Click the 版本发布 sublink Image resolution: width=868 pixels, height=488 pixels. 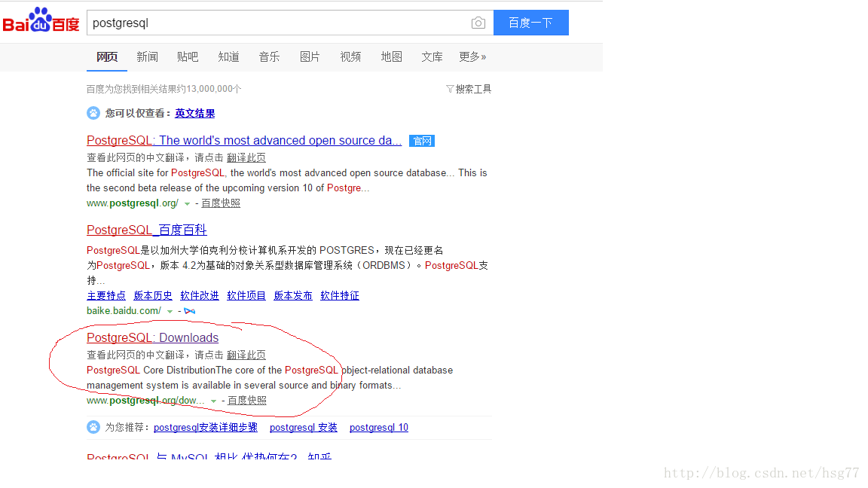(293, 295)
